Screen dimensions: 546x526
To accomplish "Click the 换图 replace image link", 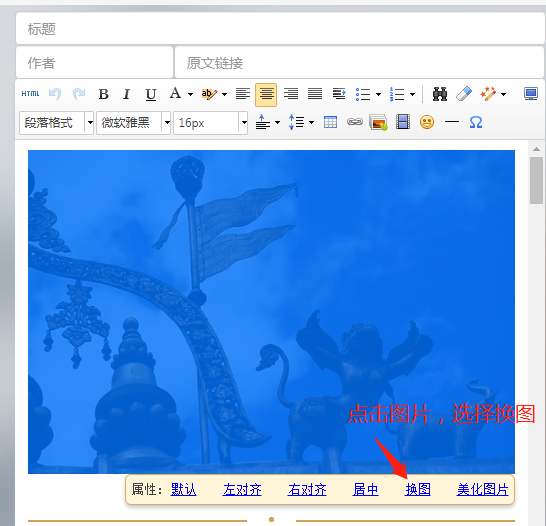I will [x=418, y=489].
